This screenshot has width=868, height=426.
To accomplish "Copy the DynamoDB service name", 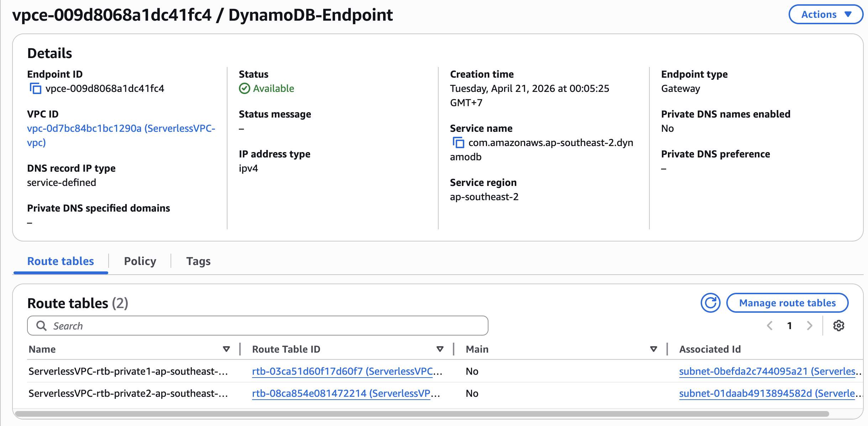I will click(459, 143).
